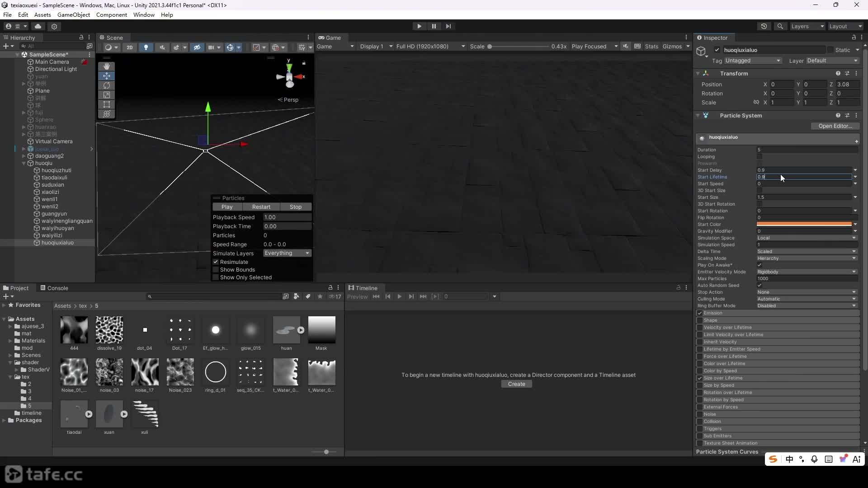Image resolution: width=868 pixels, height=488 pixels.
Task: Select the Transform tool in Scene view
Action: point(107,114)
